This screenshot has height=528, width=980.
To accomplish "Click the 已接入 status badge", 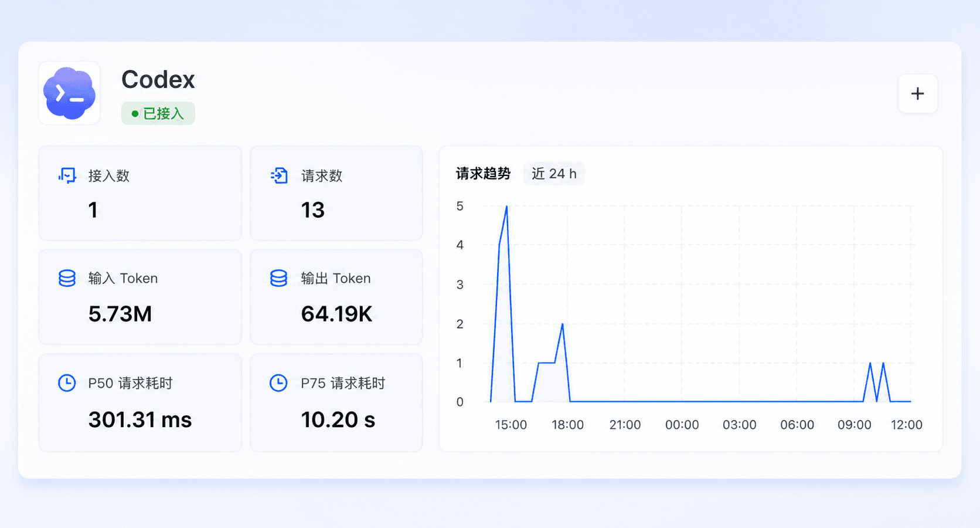I will coord(158,113).
